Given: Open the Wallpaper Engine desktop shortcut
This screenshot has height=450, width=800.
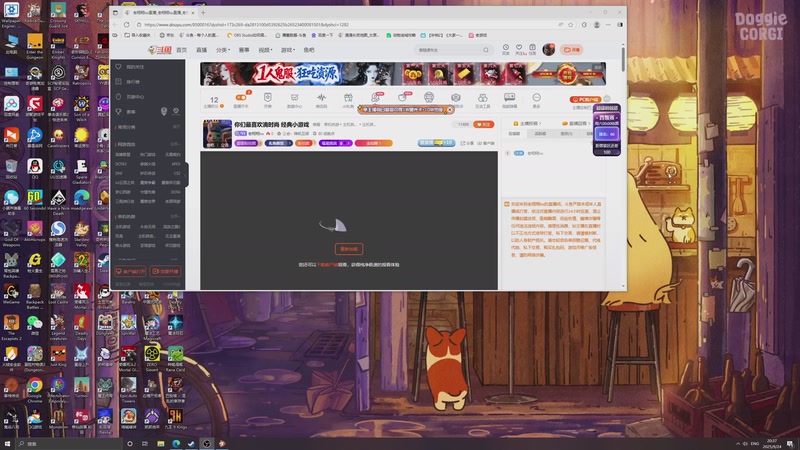Looking at the screenshot, I should click(x=11, y=14).
